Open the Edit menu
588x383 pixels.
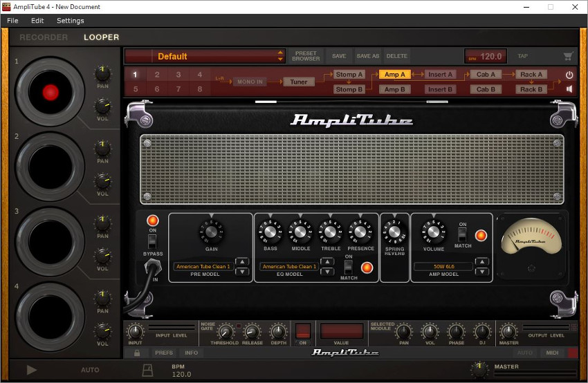(x=37, y=21)
